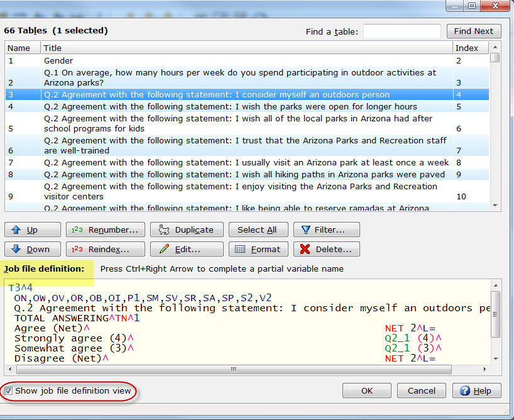Click the T3^4 line in definition
Viewport: 514px width, 420px height.
(20, 288)
